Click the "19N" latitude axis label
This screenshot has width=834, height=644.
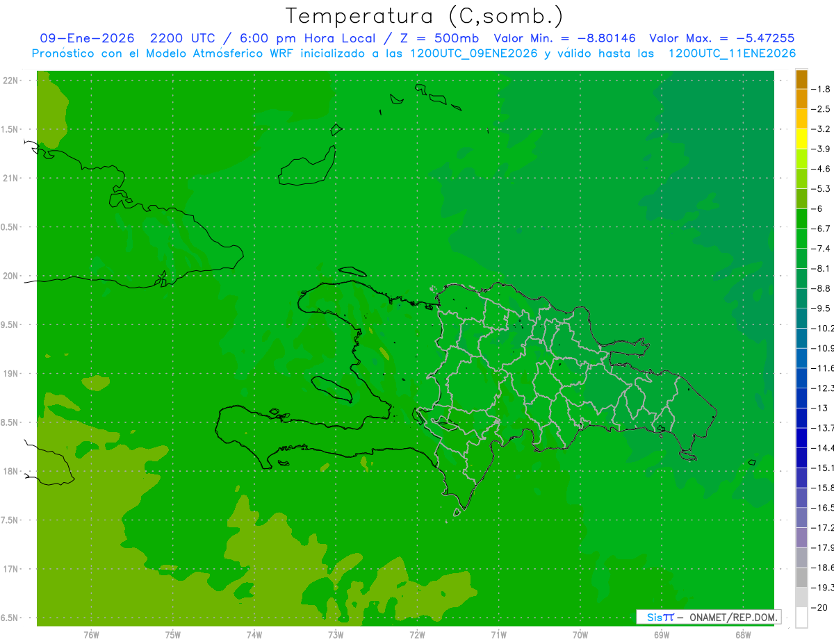11,374
